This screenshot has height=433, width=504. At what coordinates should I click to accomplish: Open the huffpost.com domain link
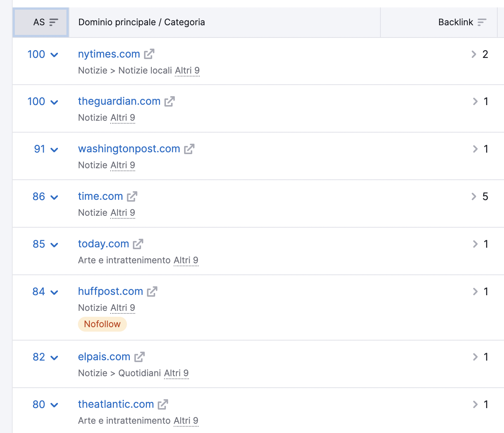pos(111,292)
